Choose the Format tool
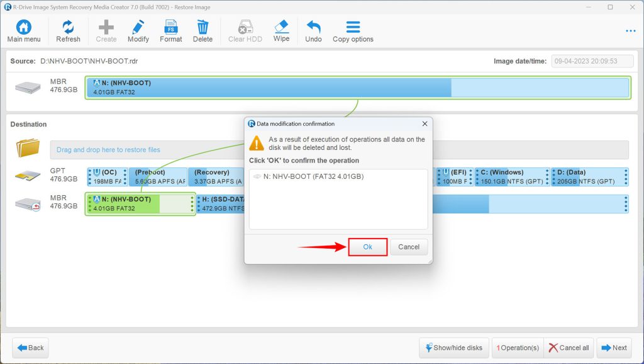The height and width of the screenshot is (364, 644). coord(171,31)
